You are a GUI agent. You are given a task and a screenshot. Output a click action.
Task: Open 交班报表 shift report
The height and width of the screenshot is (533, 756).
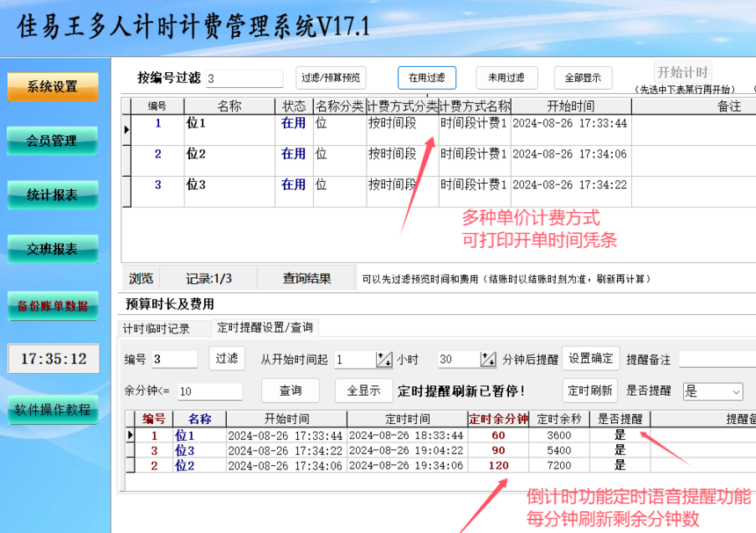tap(53, 249)
